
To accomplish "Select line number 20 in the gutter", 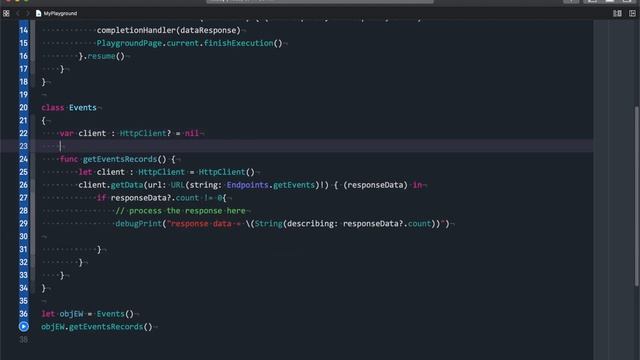I will click(23, 108).
